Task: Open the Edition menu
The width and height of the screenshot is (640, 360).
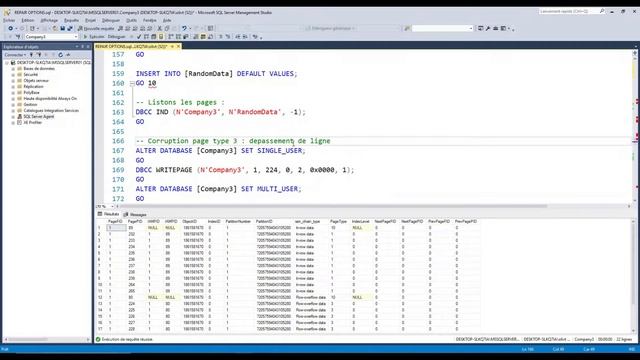Action: pos(28,20)
